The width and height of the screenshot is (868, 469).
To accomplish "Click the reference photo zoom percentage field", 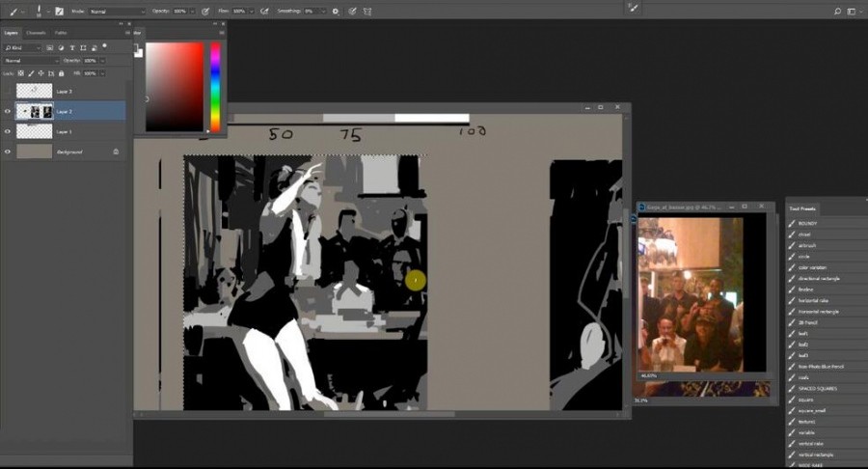I will (648, 376).
